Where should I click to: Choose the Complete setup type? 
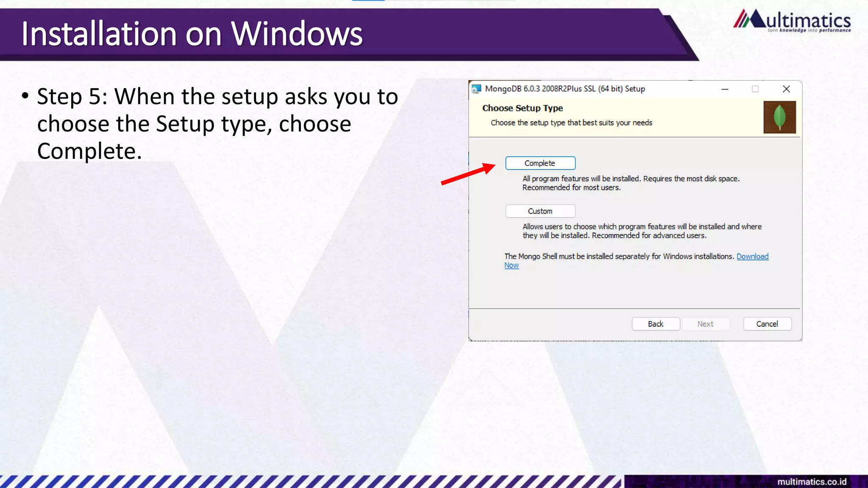(x=540, y=163)
